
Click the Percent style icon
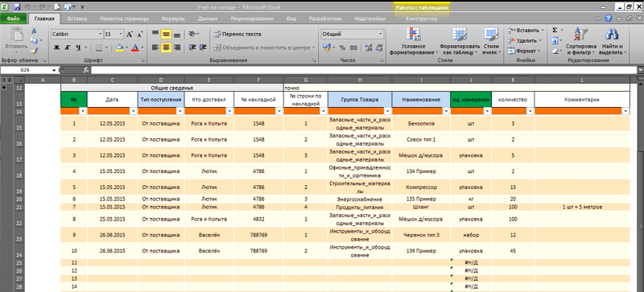[342, 48]
